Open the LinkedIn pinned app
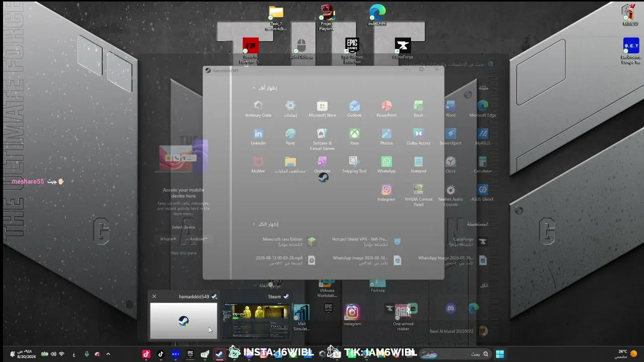This screenshot has height=362, width=644. (258, 137)
